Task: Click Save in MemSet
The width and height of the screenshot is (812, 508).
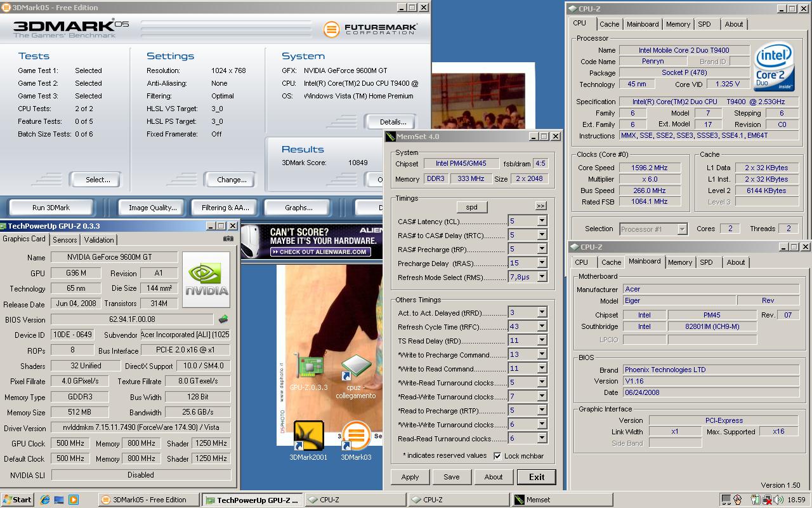Action: [452, 477]
